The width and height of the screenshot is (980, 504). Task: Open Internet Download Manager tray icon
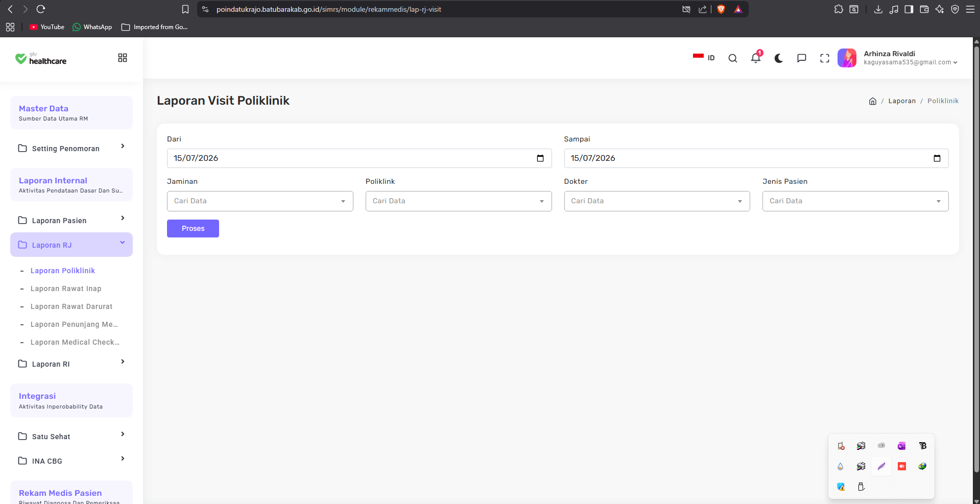click(x=922, y=466)
